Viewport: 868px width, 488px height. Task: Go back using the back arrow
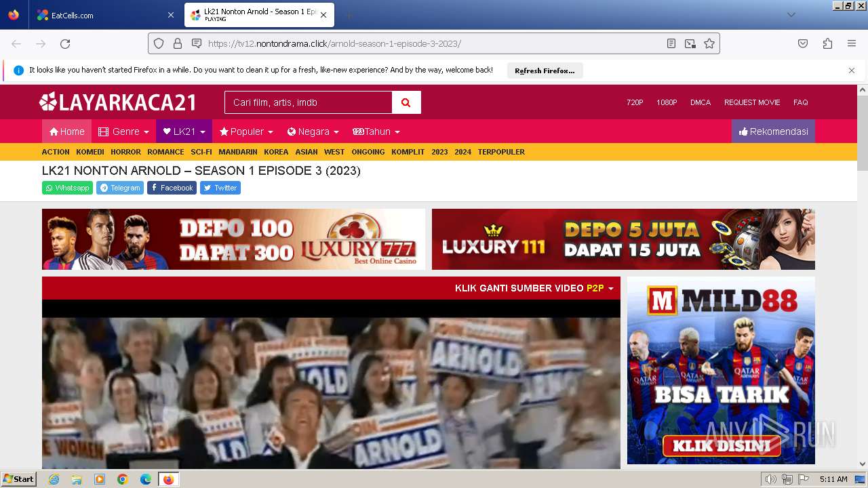(x=16, y=43)
